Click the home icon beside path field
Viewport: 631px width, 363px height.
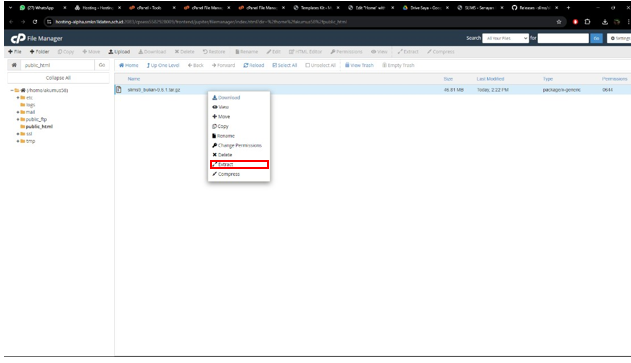pos(14,65)
